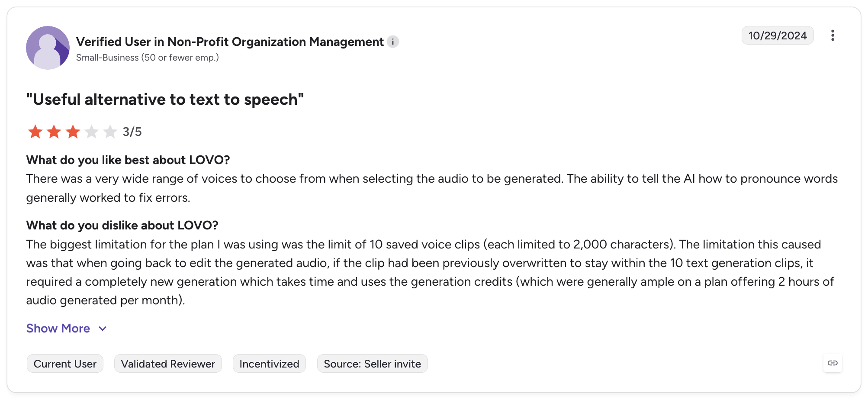The image size is (868, 400).
Task: Select the Validated Reviewer tag
Action: click(x=168, y=364)
